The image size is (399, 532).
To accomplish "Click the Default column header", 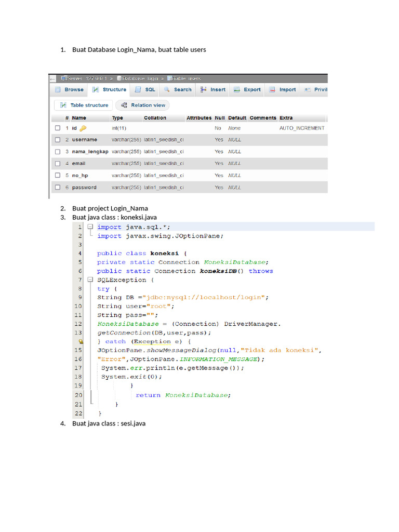I will point(237,118).
